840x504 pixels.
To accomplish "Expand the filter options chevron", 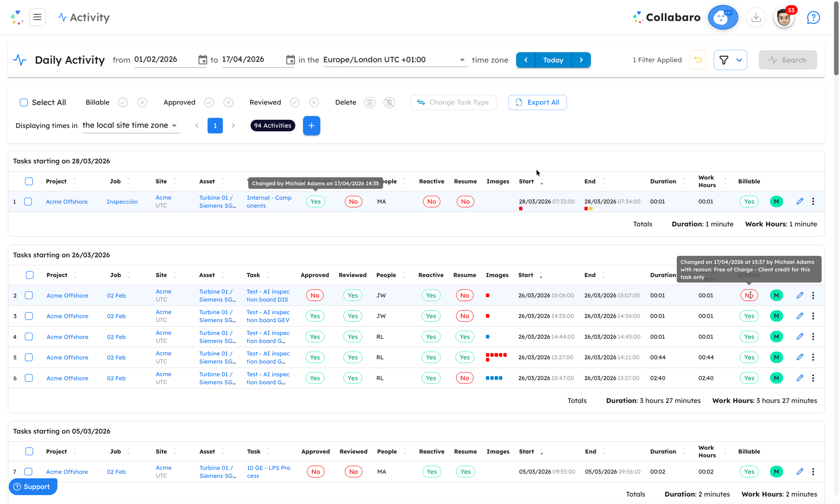I will pyautogui.click(x=739, y=60).
